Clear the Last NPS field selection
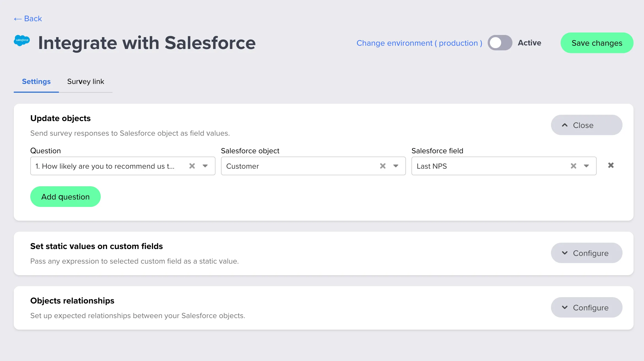 point(573,166)
